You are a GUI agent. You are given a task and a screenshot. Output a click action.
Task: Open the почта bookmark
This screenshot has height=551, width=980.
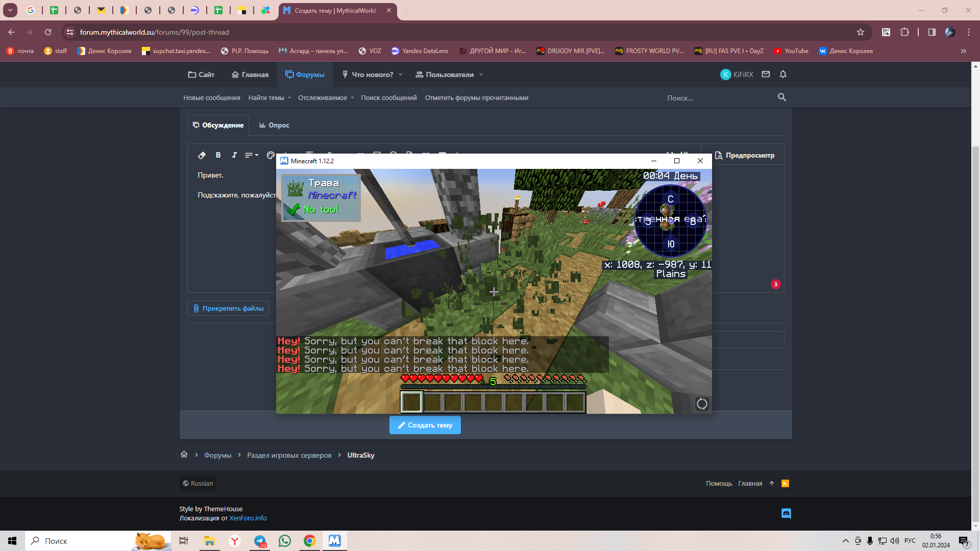pyautogui.click(x=20, y=51)
